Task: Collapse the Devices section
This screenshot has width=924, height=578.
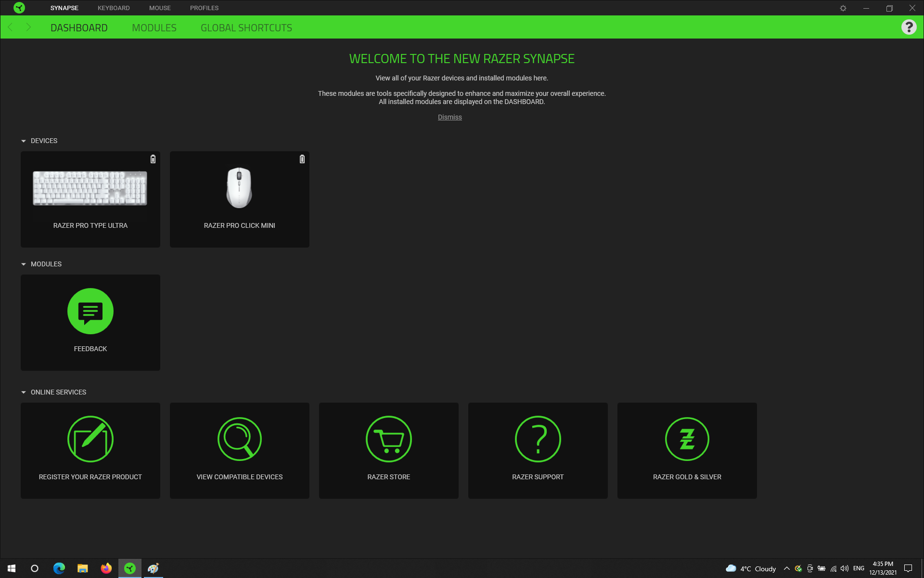Action: [24, 141]
